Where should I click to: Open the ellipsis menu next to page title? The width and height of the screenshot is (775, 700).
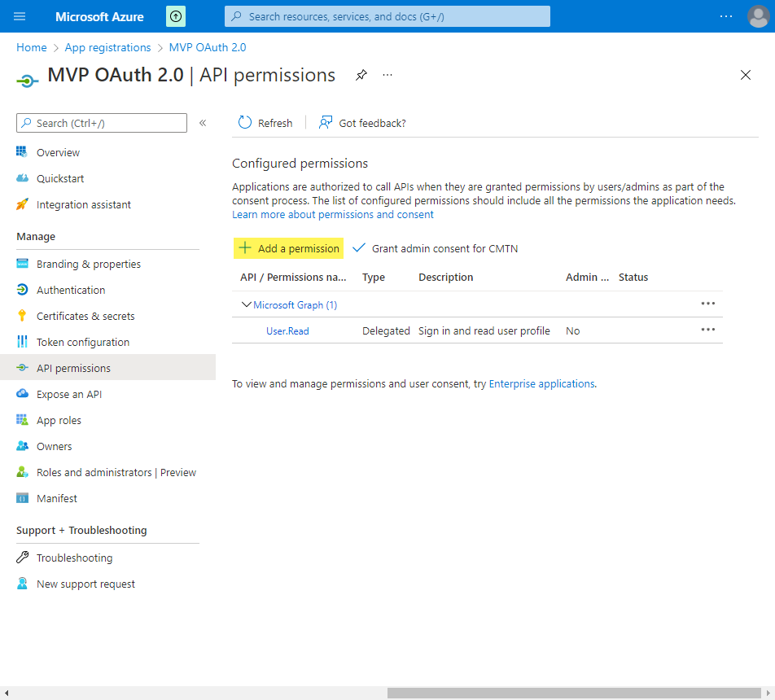point(387,75)
